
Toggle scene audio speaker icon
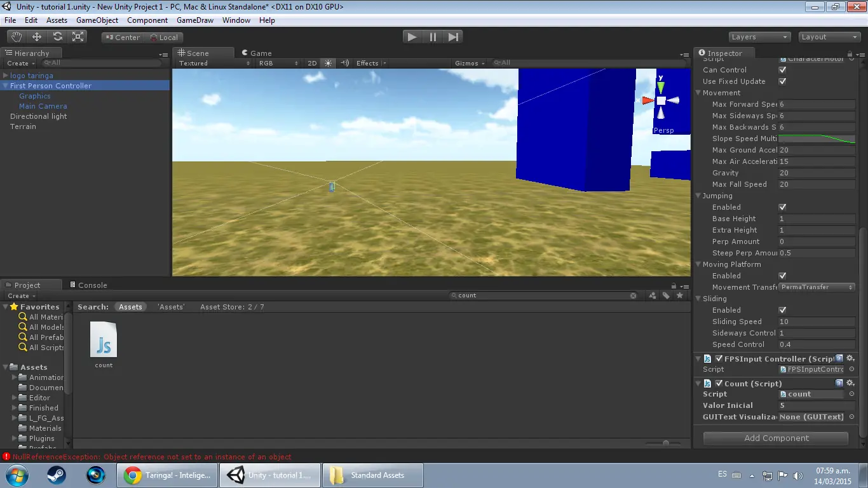(345, 63)
